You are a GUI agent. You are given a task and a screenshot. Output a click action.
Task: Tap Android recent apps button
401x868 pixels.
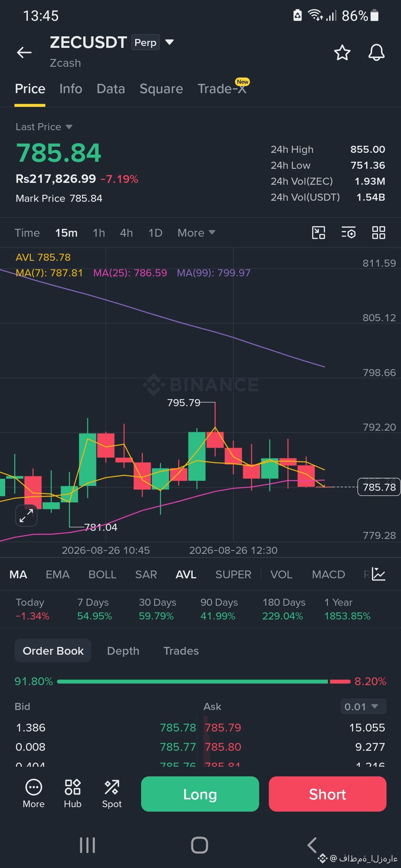88,845
